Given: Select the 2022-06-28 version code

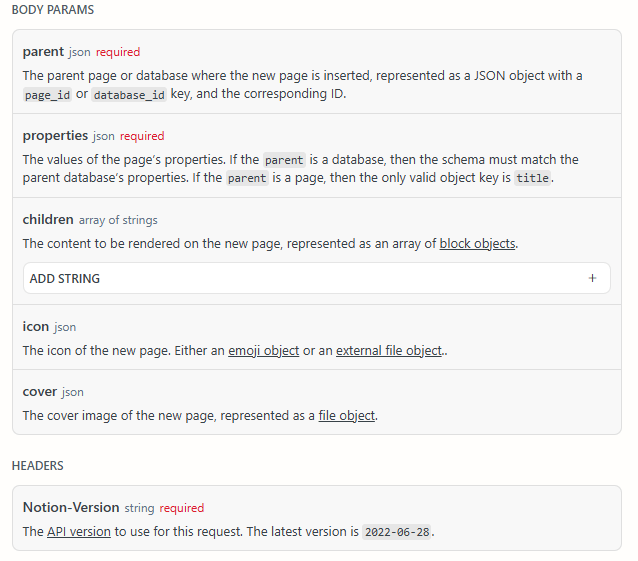Looking at the screenshot, I should tap(396, 532).
